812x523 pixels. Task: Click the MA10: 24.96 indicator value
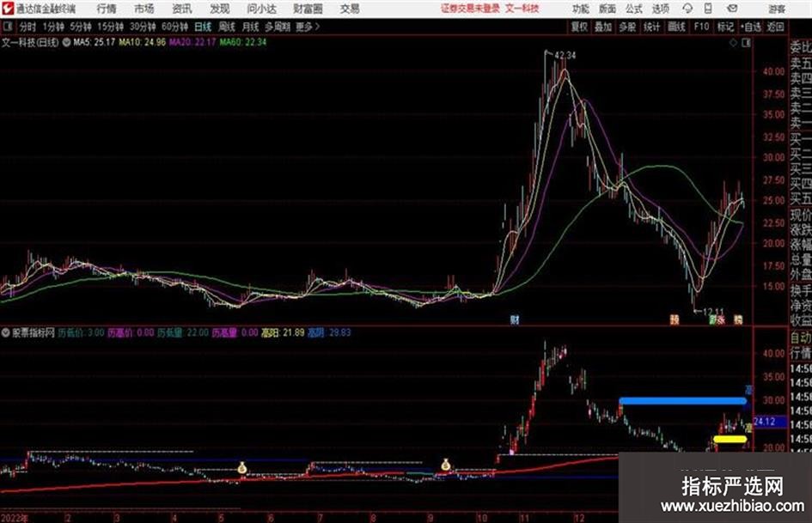(143, 42)
